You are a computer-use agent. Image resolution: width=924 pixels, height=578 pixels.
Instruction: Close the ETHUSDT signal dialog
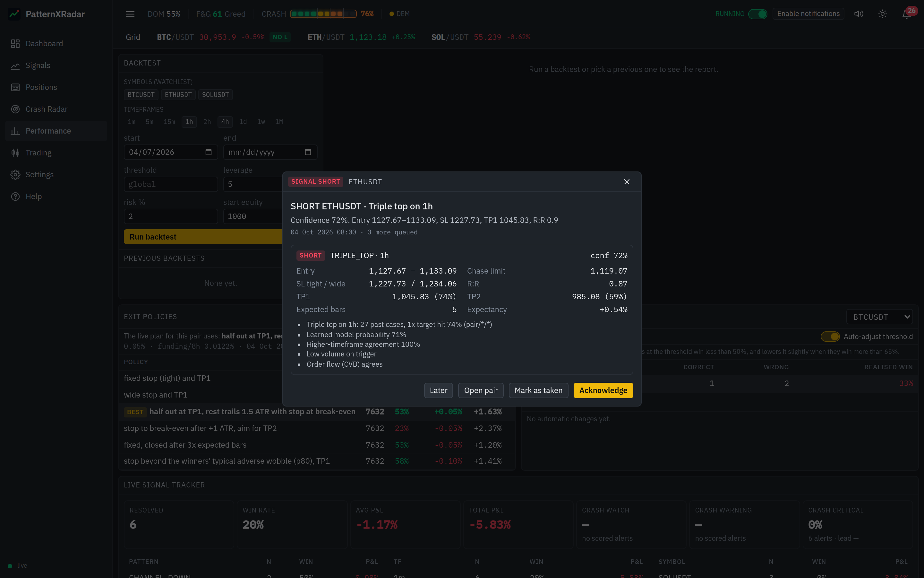(627, 182)
